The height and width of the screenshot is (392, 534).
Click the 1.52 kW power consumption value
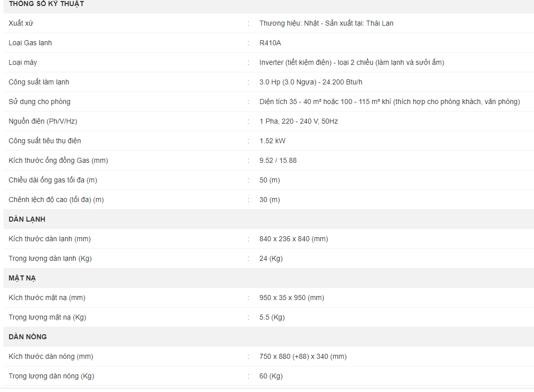[273, 141]
